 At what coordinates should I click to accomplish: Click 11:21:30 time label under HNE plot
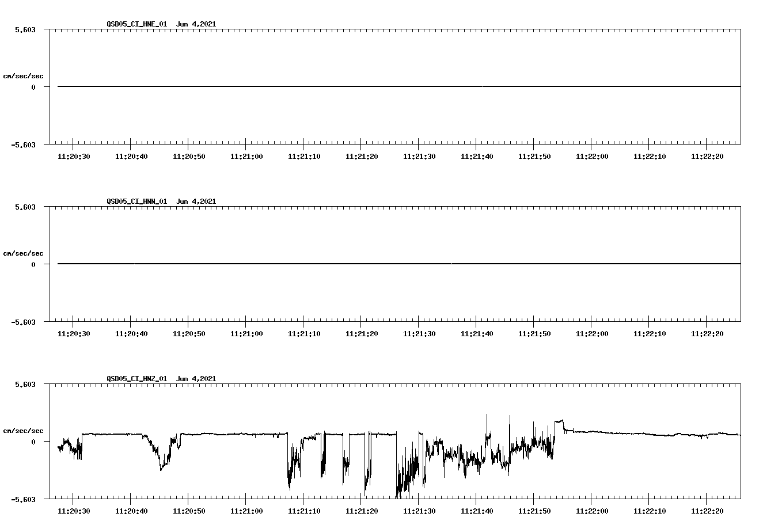[x=419, y=157]
